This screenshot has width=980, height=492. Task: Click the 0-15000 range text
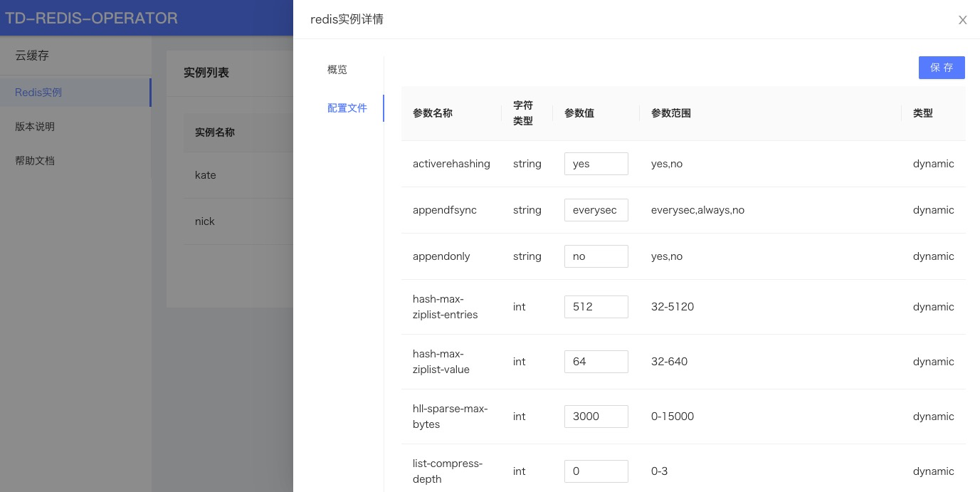click(x=673, y=417)
